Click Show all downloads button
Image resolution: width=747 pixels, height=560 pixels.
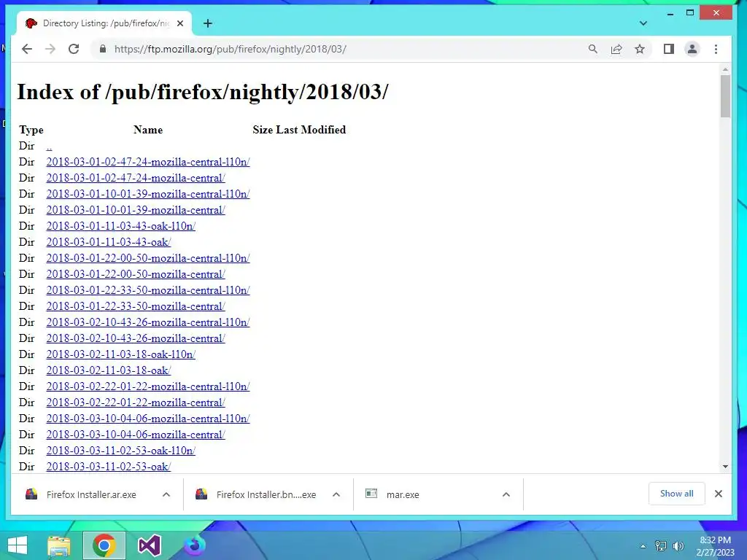click(x=676, y=494)
